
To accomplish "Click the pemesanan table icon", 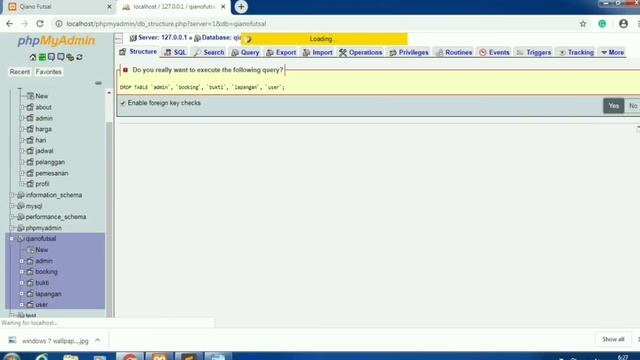I will coord(30,173).
